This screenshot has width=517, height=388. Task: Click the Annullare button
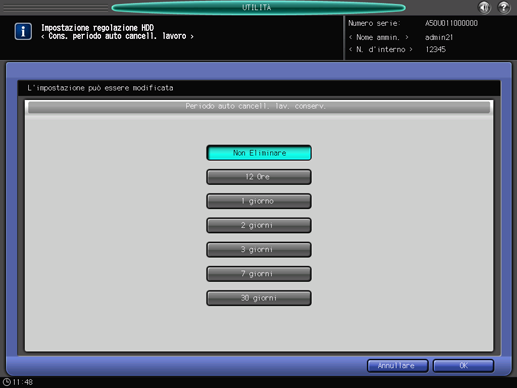coord(397,366)
